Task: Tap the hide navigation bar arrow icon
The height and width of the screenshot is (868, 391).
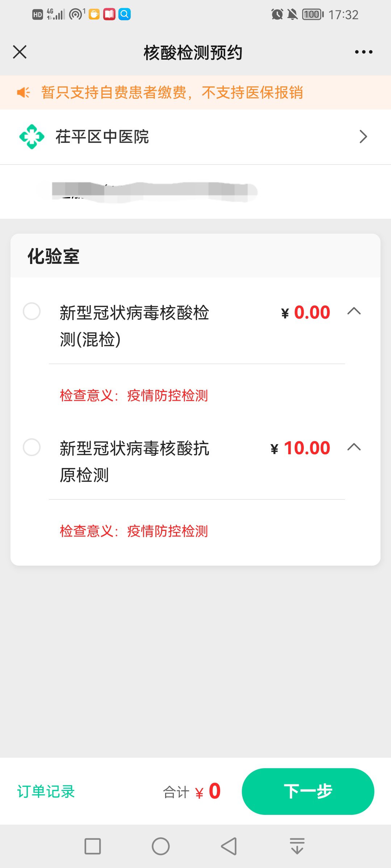Action: (297, 846)
